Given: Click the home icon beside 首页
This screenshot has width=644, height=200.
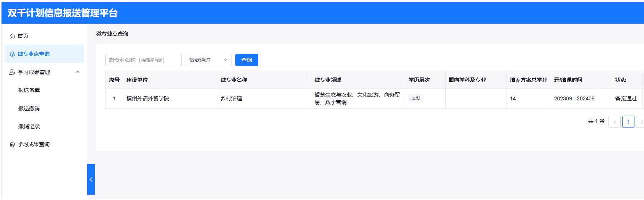Looking at the screenshot, I should [x=12, y=36].
